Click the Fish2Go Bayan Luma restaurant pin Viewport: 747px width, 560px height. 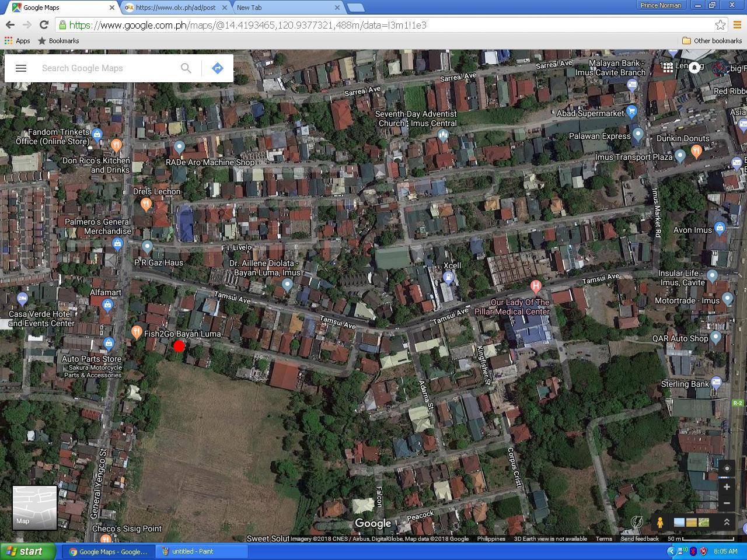(x=136, y=332)
